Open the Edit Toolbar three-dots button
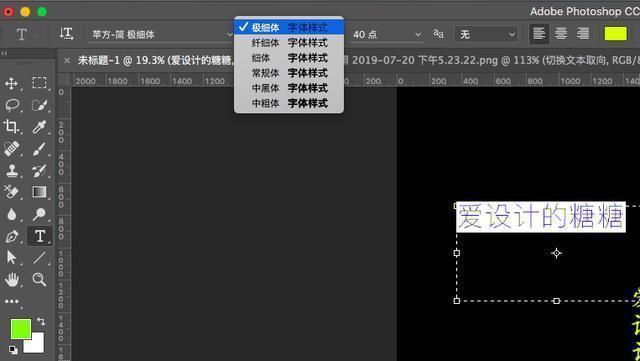Viewport: 640px width, 361px height. [11, 301]
